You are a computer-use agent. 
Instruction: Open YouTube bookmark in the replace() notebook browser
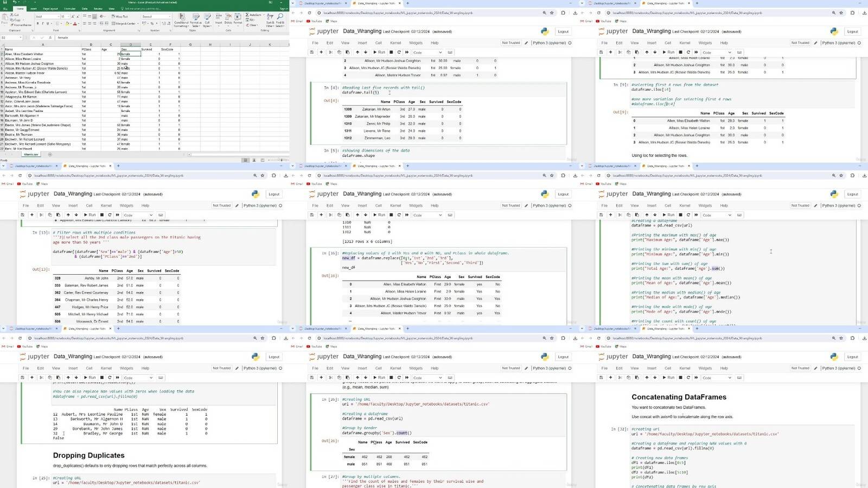[x=315, y=184]
